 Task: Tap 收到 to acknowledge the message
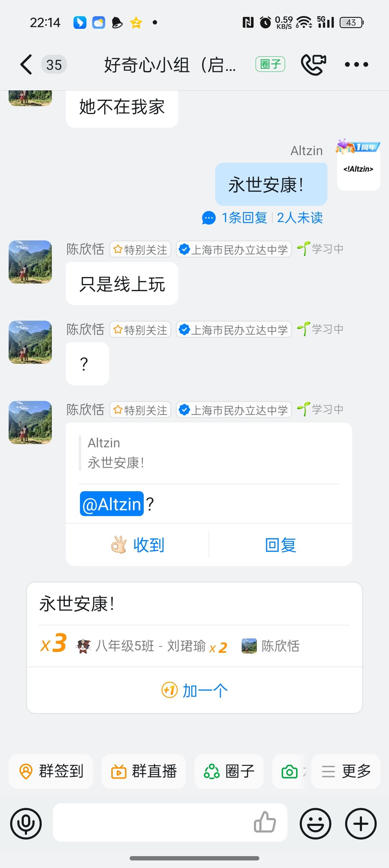138,545
